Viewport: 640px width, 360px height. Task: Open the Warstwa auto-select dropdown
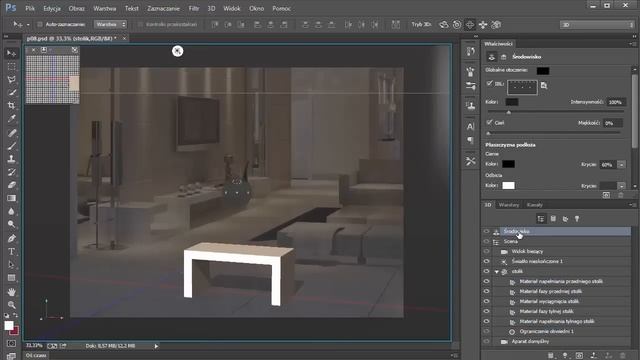pos(110,24)
